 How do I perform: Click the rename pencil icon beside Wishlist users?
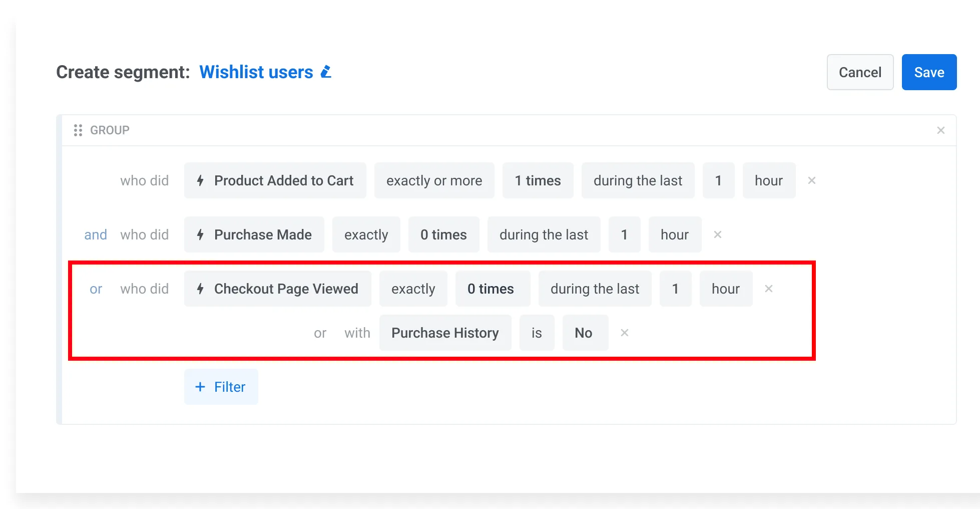326,72
